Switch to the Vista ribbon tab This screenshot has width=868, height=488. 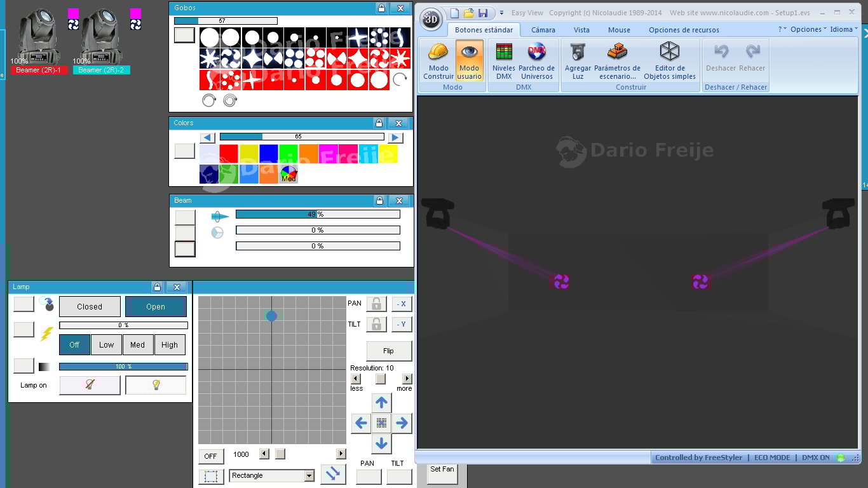click(581, 30)
